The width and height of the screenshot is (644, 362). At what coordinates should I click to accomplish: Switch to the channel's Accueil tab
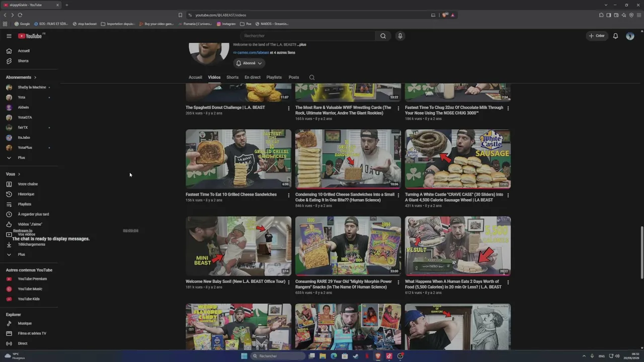click(195, 77)
